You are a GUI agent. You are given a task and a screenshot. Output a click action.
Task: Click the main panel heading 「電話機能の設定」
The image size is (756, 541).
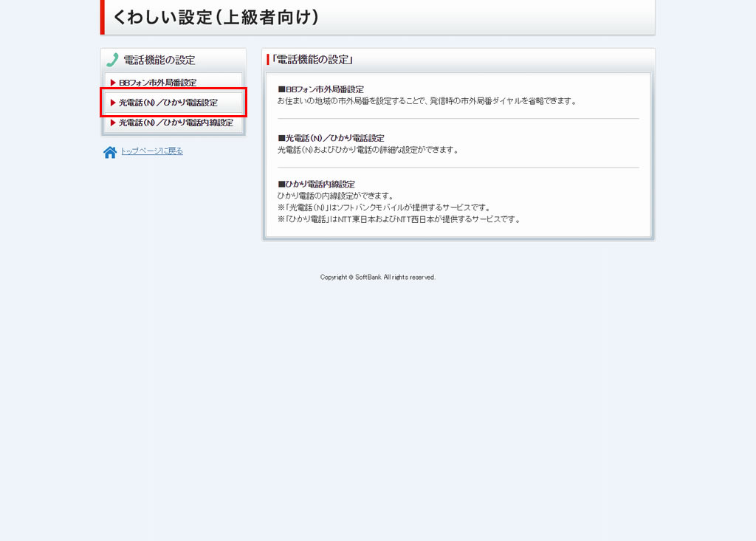312,60
